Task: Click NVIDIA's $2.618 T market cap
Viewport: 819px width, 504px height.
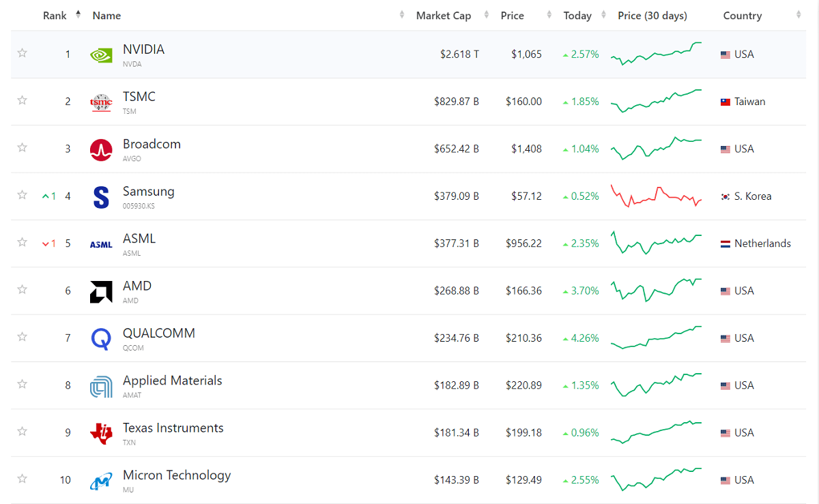Action: tap(459, 55)
